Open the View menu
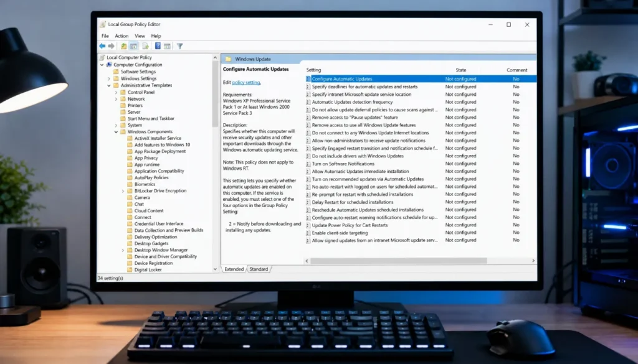The height and width of the screenshot is (364, 638). point(140,35)
